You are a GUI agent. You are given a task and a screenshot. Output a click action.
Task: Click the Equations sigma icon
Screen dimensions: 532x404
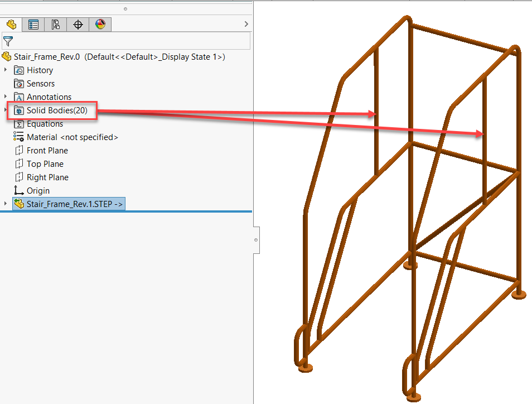click(x=19, y=124)
